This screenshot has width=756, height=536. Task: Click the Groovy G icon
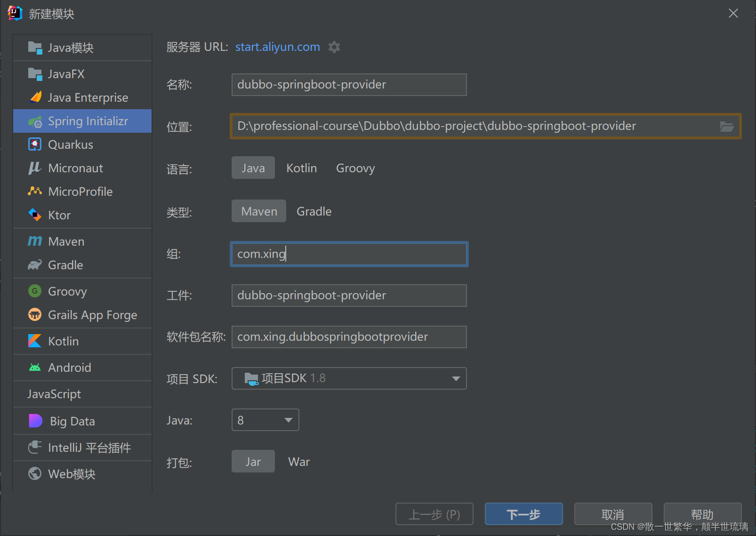(x=35, y=291)
